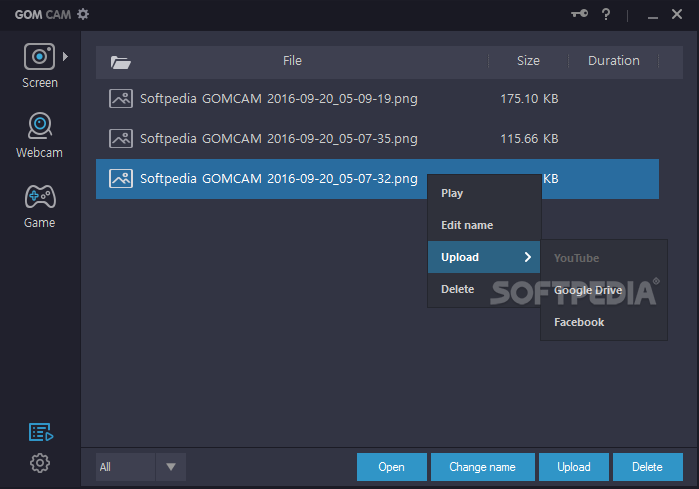Image resolution: width=699 pixels, height=489 pixels.
Task: Click the 115.66 KB size value
Action: 529,139
